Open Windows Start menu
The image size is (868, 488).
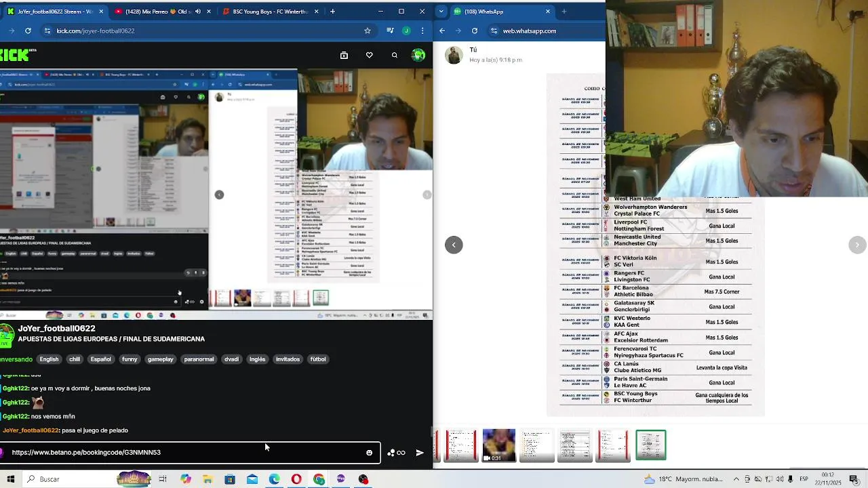pos(9,479)
